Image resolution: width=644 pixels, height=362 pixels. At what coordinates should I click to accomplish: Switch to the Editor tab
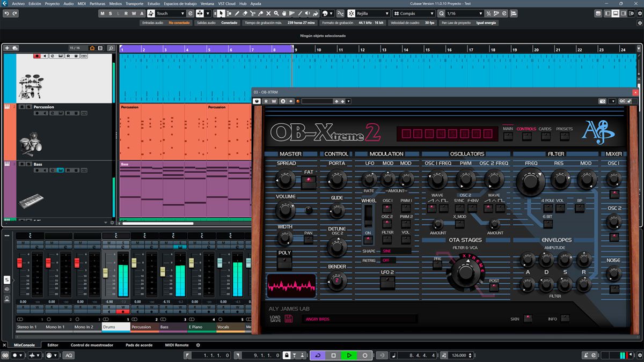click(x=53, y=345)
